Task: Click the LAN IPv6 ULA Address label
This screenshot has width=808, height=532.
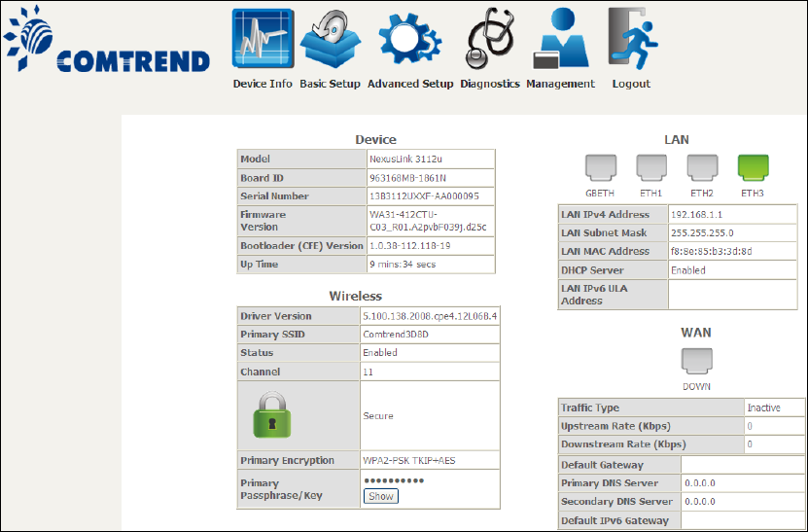Action: (x=594, y=295)
